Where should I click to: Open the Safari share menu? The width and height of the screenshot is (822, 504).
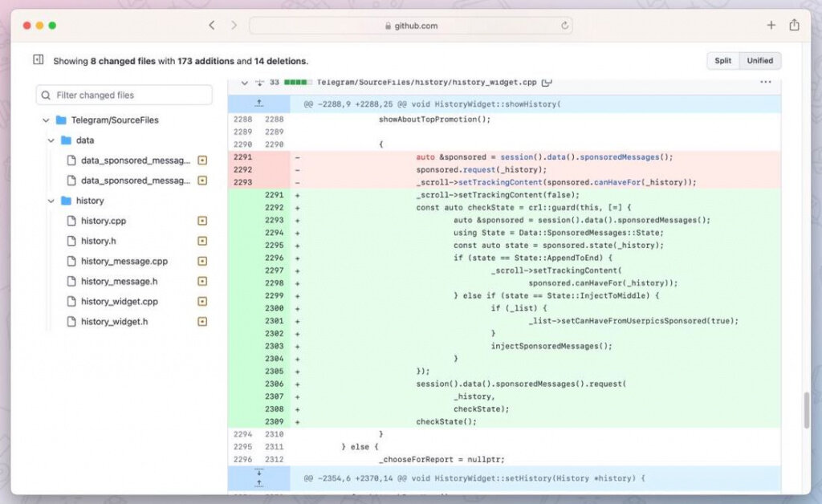pyautogui.click(x=794, y=25)
